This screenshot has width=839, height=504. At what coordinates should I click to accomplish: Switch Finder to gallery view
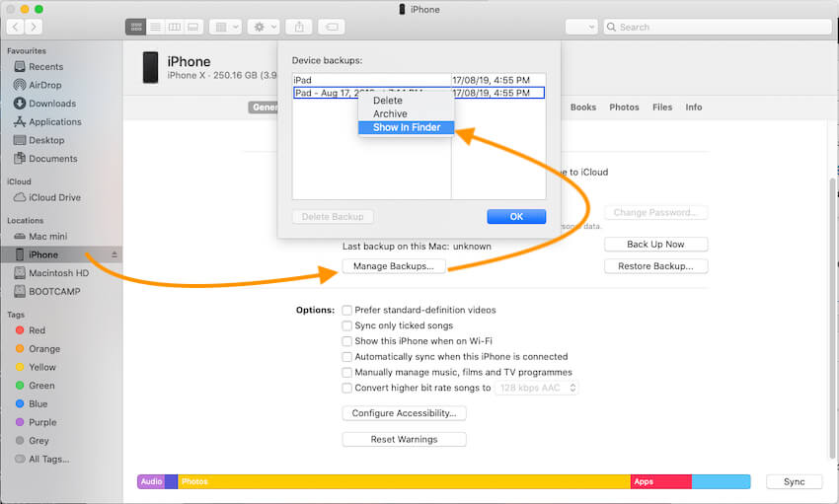193,27
